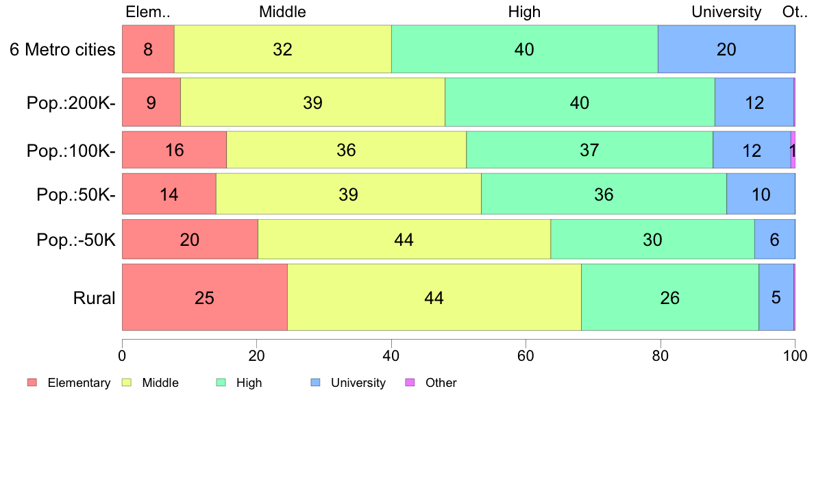Screen dimensions: 814x504
Task: Click the magenta Other legend swatch
Action: click(x=410, y=383)
